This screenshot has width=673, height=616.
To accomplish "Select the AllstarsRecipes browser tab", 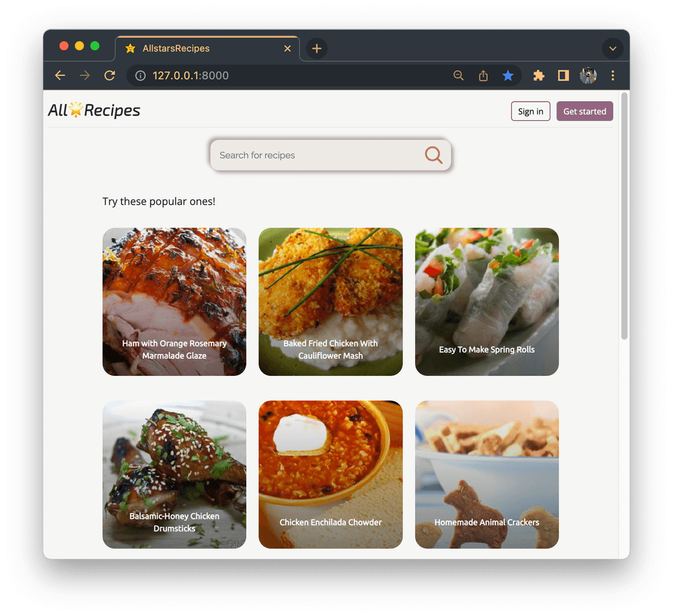I will 193,48.
